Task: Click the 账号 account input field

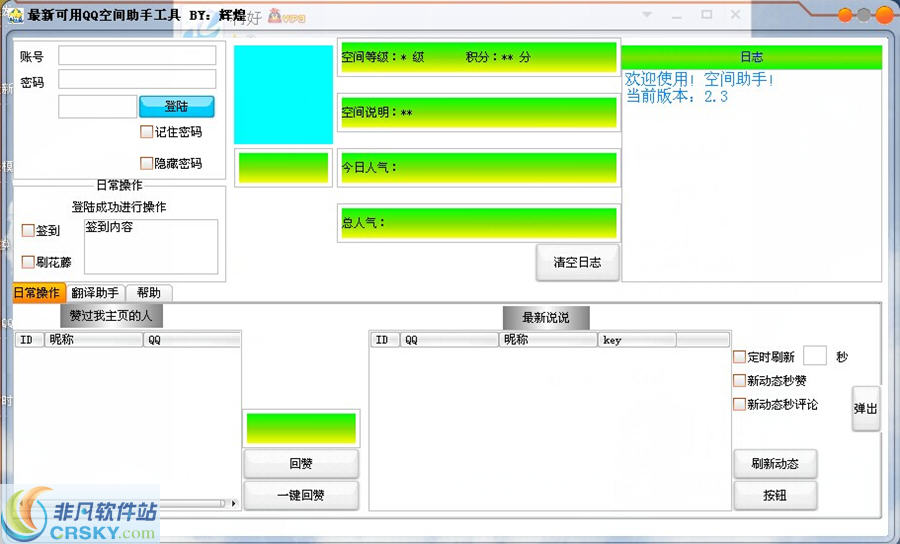Action: tap(137, 56)
